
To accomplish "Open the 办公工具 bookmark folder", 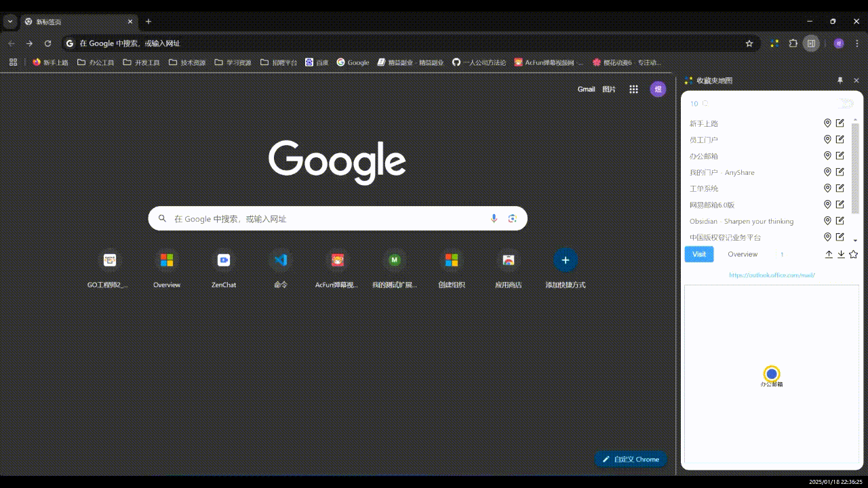I will coord(96,62).
